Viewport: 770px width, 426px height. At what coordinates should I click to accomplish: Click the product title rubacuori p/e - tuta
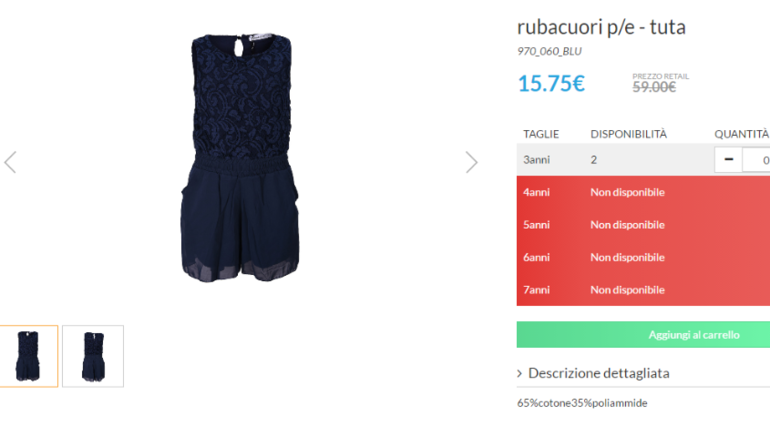pyautogui.click(x=601, y=27)
